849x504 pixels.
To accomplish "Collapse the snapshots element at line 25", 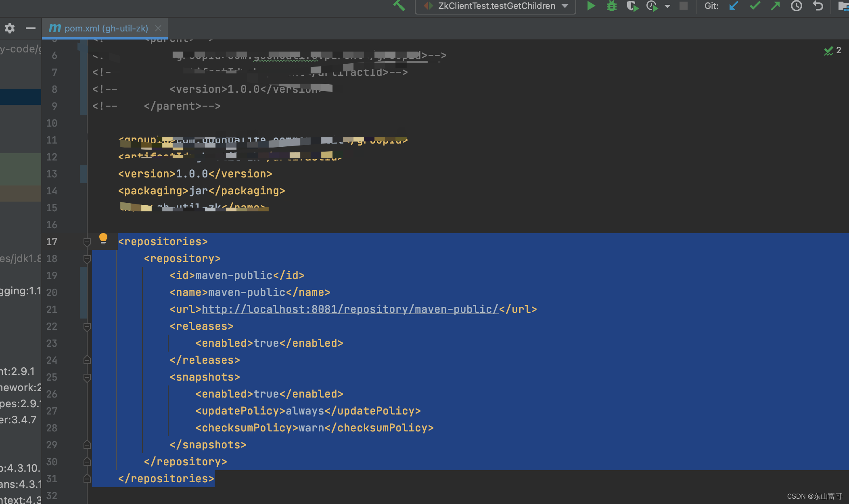I will [87, 377].
